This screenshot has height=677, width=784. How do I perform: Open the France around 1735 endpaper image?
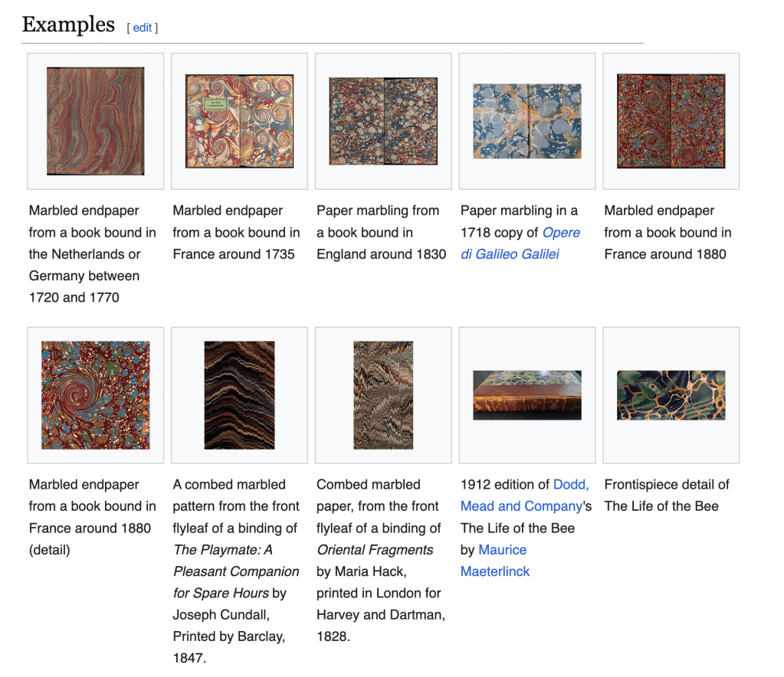click(x=239, y=121)
